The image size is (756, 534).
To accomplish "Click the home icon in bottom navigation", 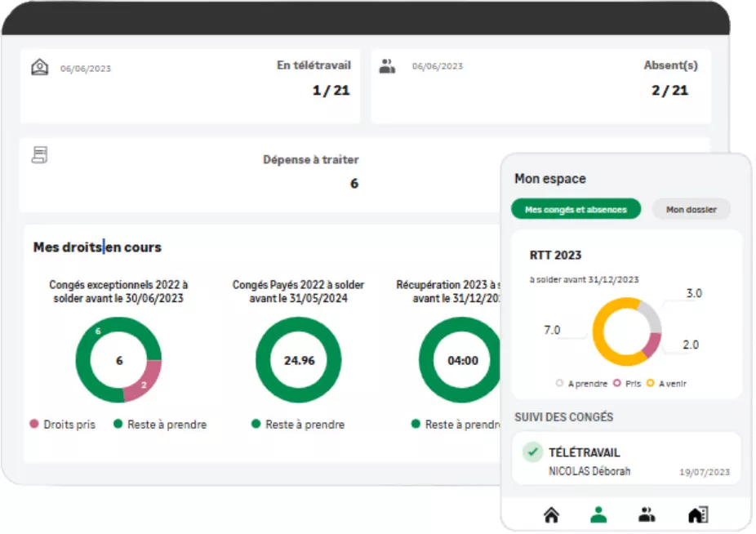I will coord(551,514).
